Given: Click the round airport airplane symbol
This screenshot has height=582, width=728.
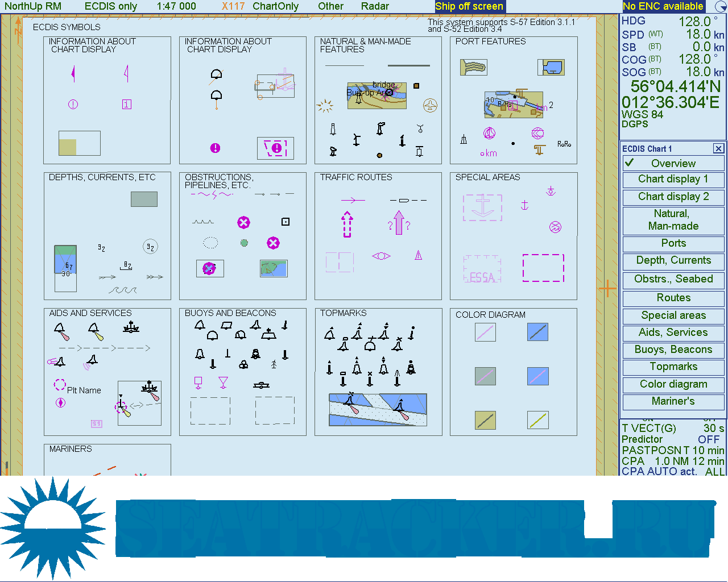Looking at the screenshot, I should pos(430,105).
